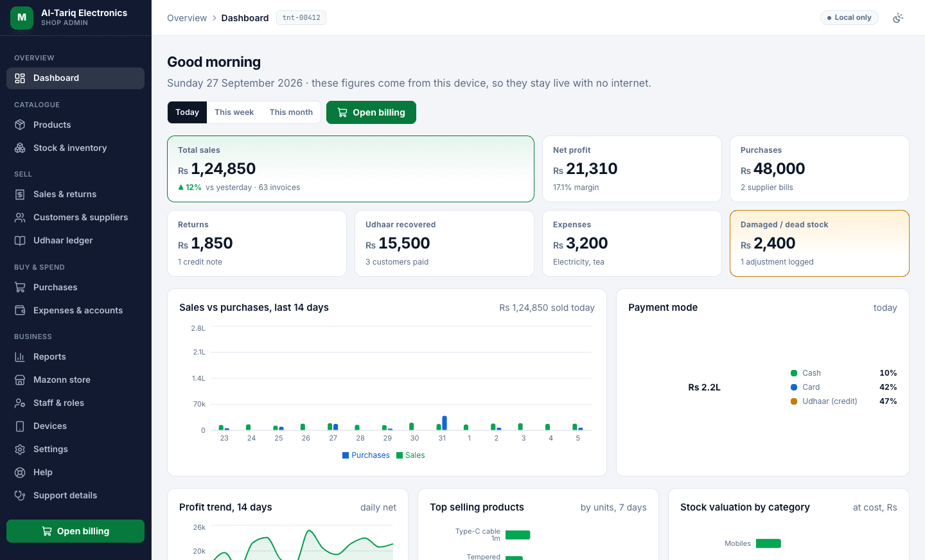Open billing from the top green button

[x=371, y=112]
